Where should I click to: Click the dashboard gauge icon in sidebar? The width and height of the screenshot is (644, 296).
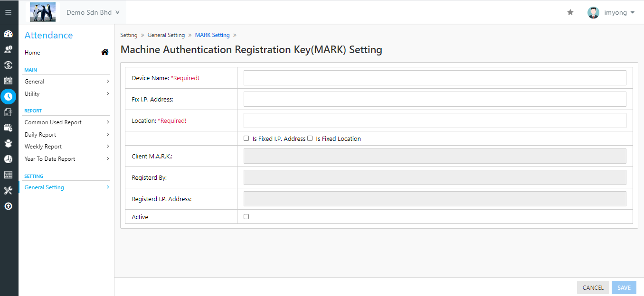[x=8, y=34]
